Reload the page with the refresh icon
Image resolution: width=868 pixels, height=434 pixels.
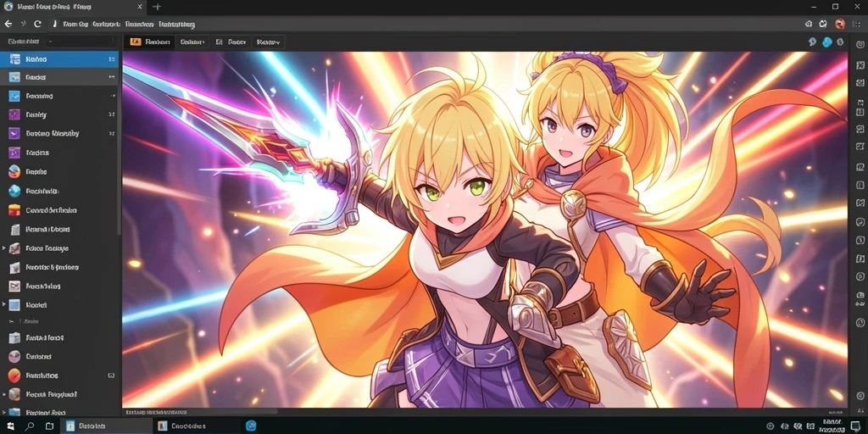pos(37,24)
